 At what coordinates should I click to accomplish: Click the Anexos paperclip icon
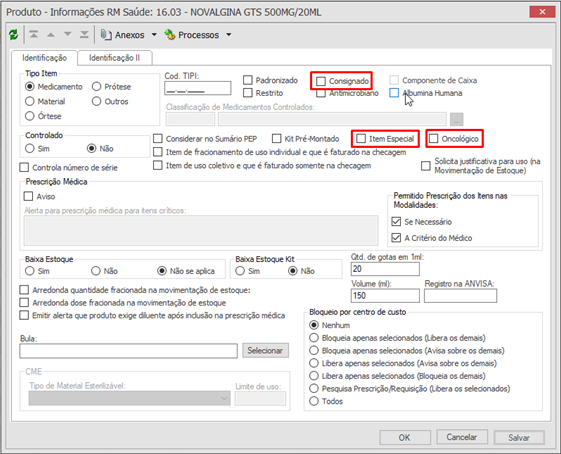(x=106, y=35)
